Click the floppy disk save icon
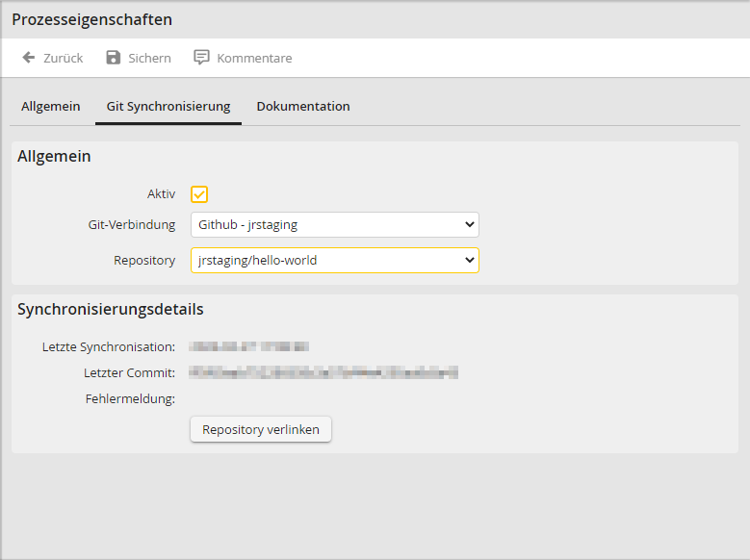The image size is (750, 560). 114,58
